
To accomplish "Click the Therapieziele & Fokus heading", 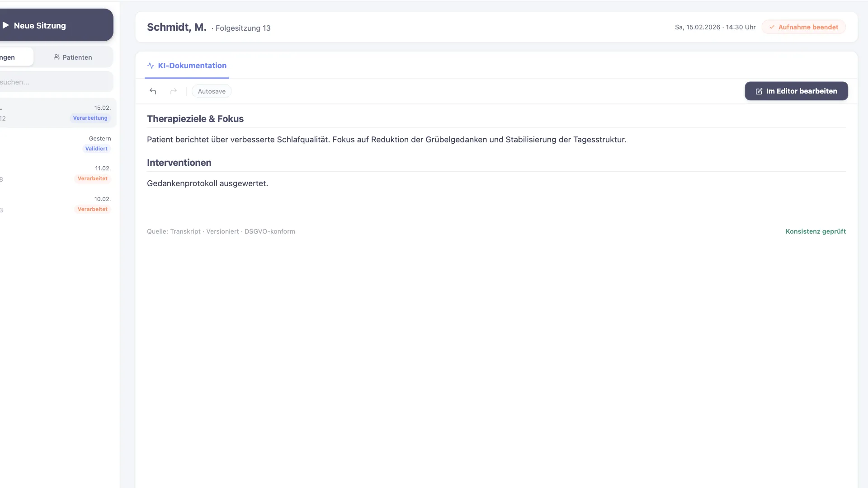I will click(x=195, y=119).
